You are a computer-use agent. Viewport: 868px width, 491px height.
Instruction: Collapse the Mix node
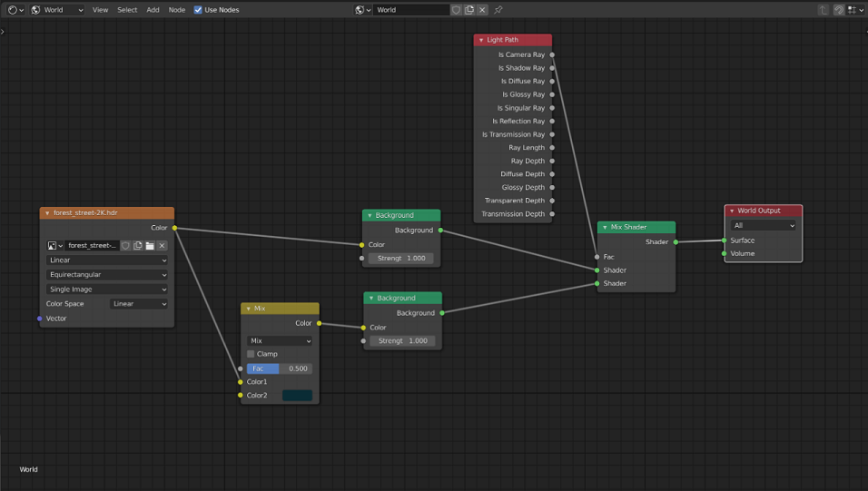pyautogui.click(x=248, y=309)
